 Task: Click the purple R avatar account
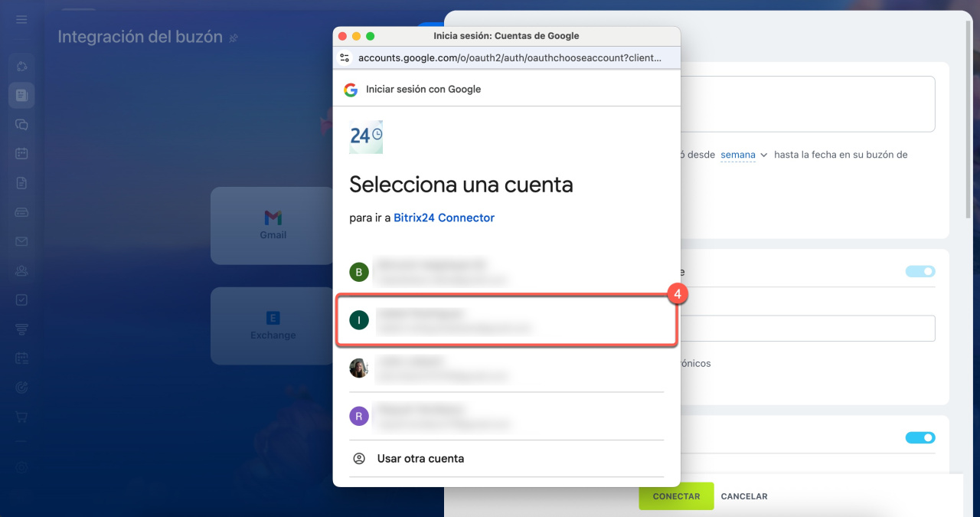(x=359, y=416)
